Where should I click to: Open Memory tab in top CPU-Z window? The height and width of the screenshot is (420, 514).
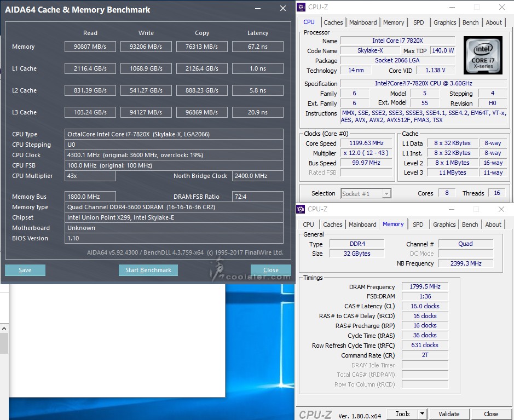394,22
